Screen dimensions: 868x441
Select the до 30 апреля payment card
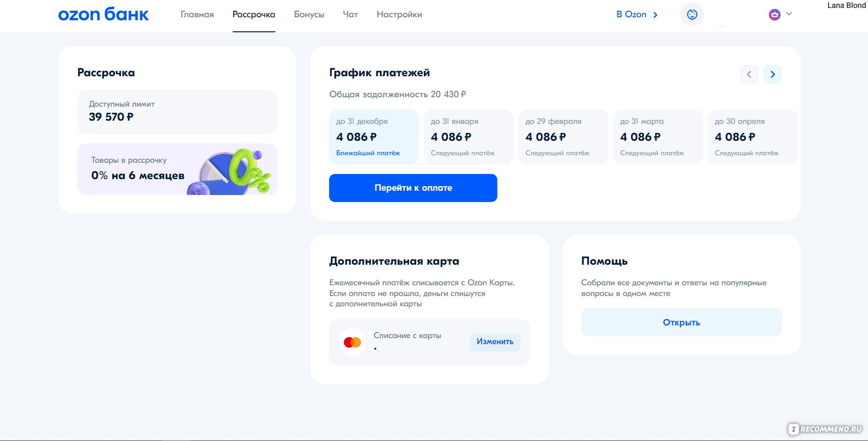click(753, 137)
